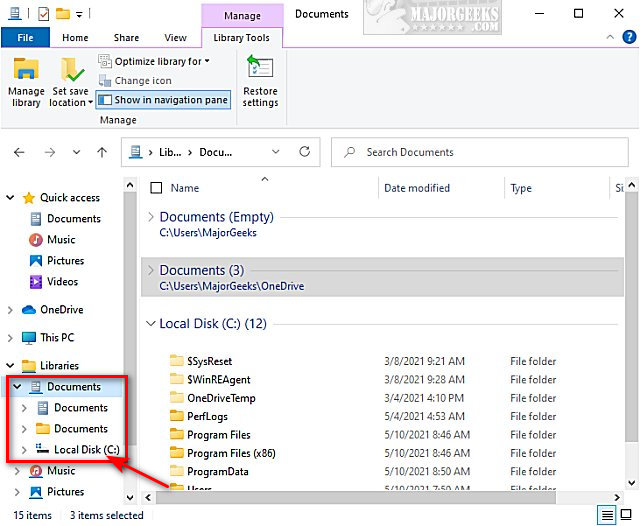The height and width of the screenshot is (526, 640).
Task: Open the Set save location button
Action: pyautogui.click(x=72, y=82)
